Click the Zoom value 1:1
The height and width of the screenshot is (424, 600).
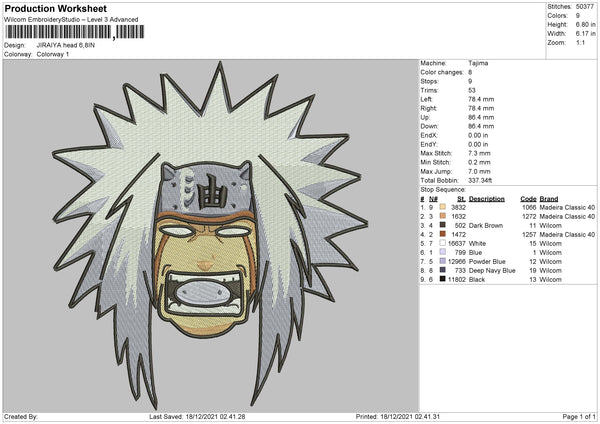(580, 42)
